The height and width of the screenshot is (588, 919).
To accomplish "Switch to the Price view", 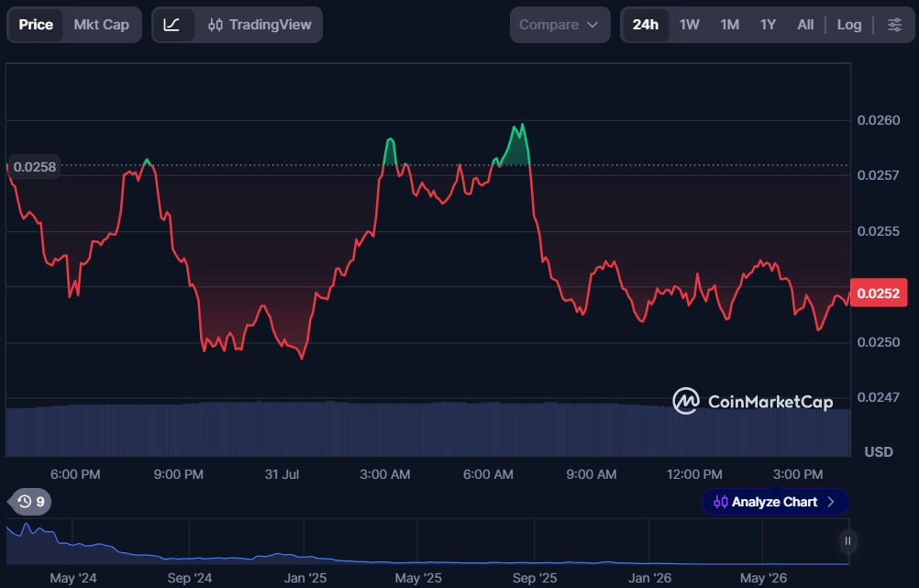I will click(x=36, y=25).
